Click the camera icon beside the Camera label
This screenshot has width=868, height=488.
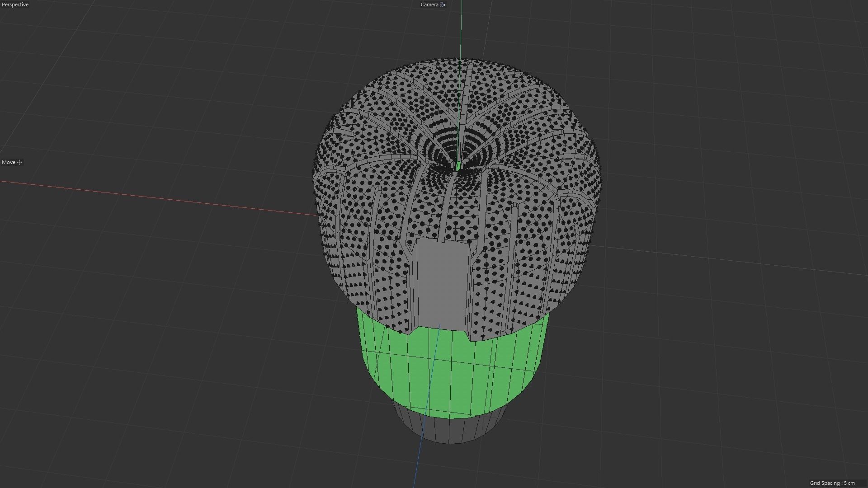(443, 5)
